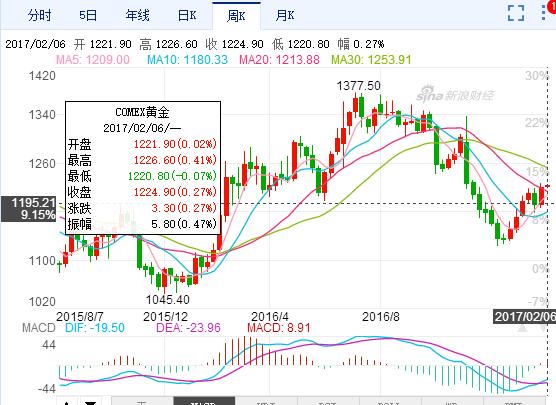Click the sina 新浪财经 watermark logo
The height and width of the screenshot is (405, 556).
pos(455,94)
